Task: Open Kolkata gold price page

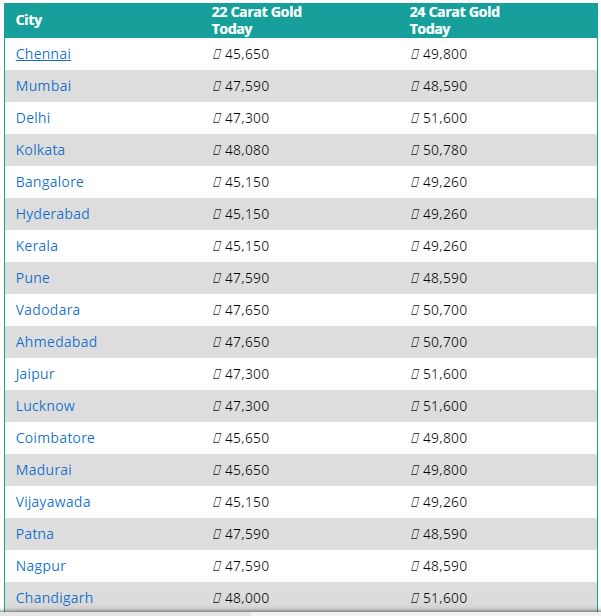Action: coord(40,150)
